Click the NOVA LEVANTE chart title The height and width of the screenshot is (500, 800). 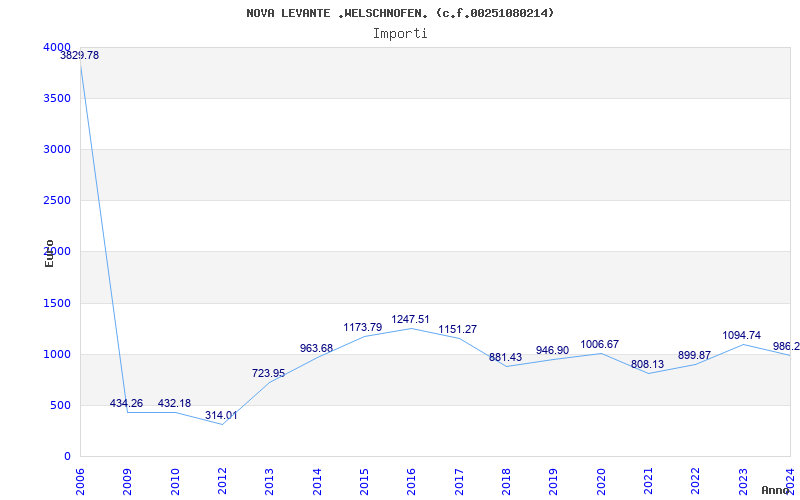point(400,13)
